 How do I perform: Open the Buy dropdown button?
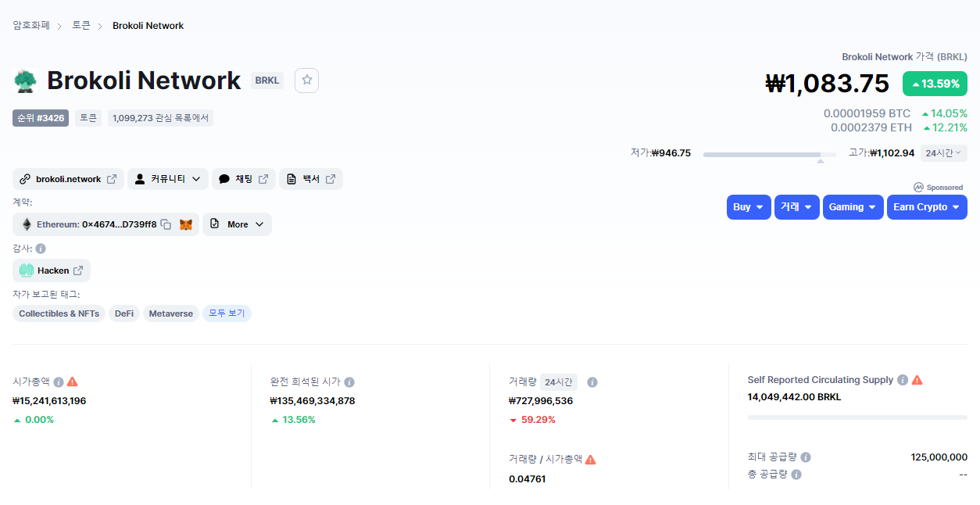pos(748,207)
